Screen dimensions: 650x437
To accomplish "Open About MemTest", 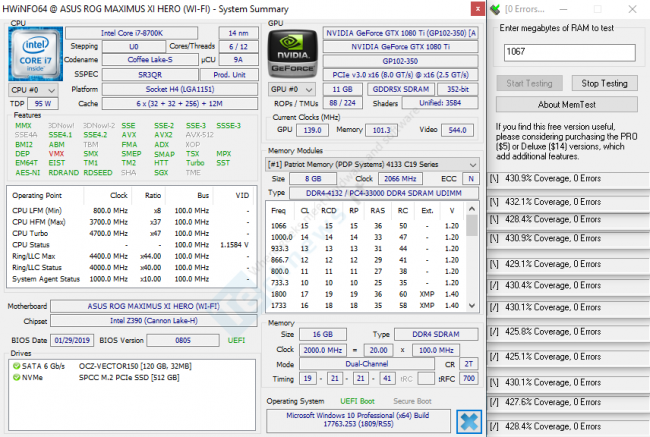I will (x=567, y=104).
